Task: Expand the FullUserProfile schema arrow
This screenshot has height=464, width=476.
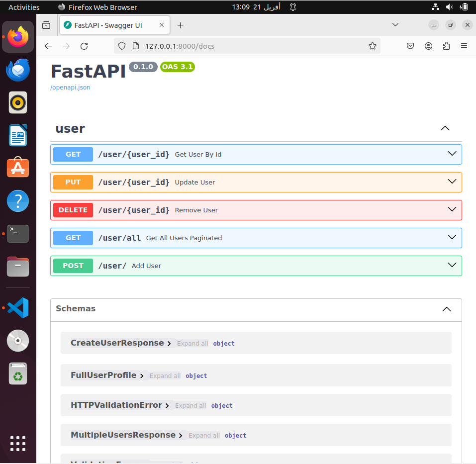Action: 142,376
